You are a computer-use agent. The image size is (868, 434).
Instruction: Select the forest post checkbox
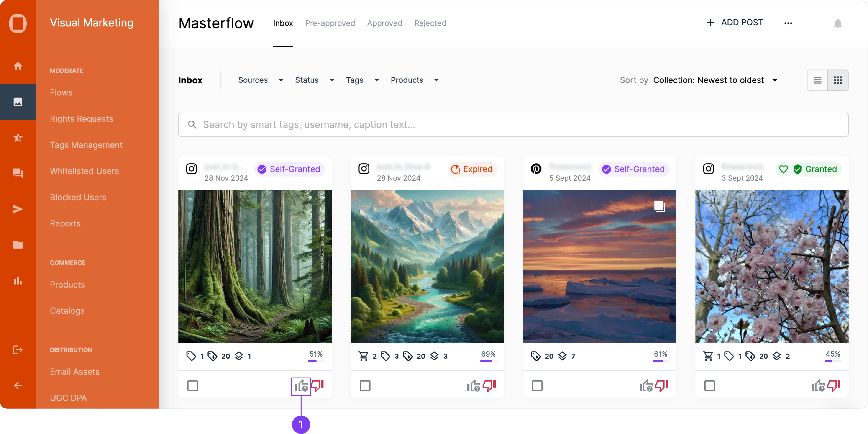[193, 385]
